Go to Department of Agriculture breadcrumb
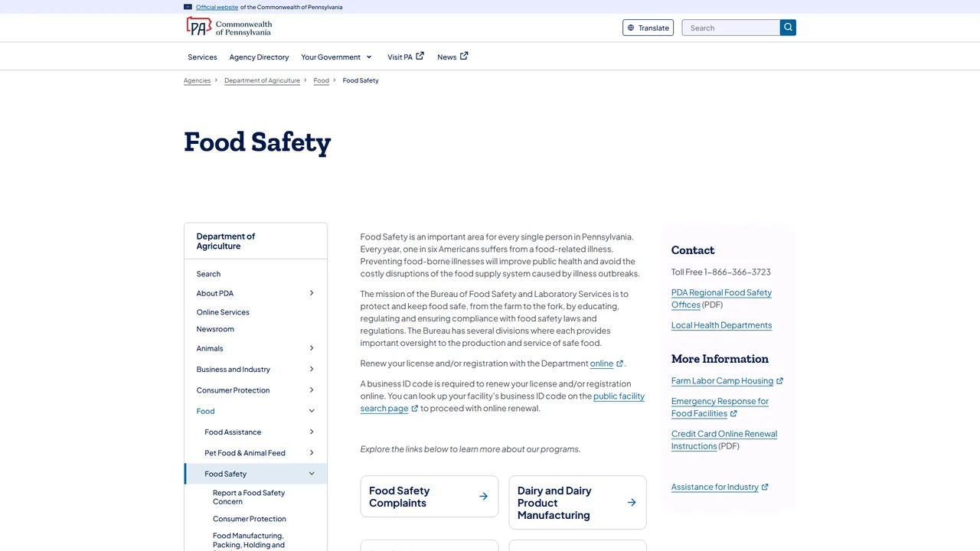 (262, 80)
